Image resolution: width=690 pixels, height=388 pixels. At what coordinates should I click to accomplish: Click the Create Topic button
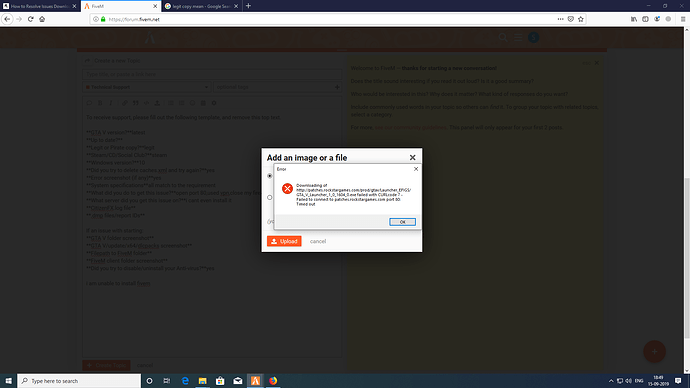coord(106,365)
